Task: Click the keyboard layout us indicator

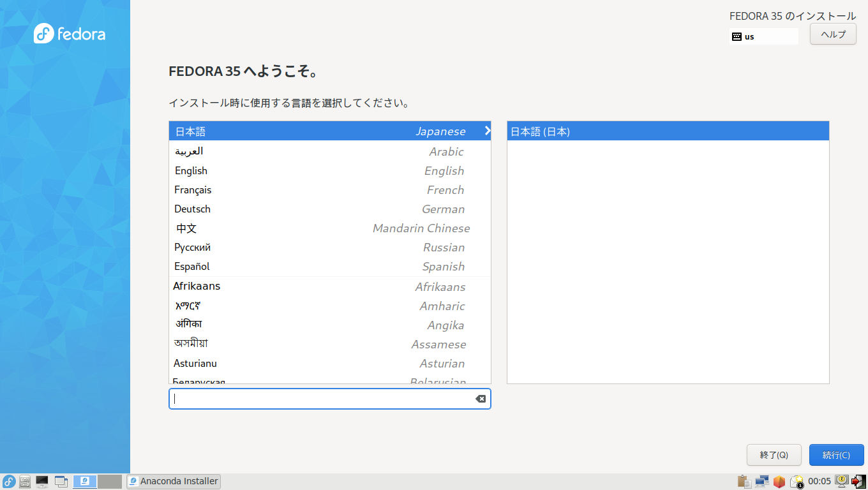Action: [x=764, y=36]
